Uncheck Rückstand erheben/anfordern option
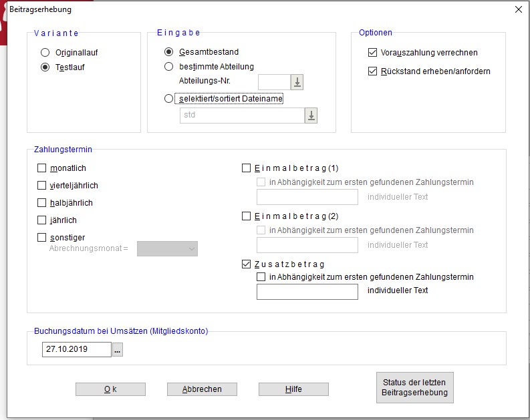Image resolution: width=530 pixels, height=420 pixels. click(x=373, y=71)
